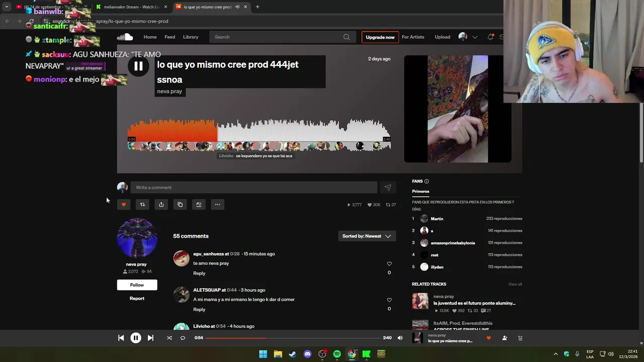
Task: Open the For Artists page
Action: coord(413,37)
